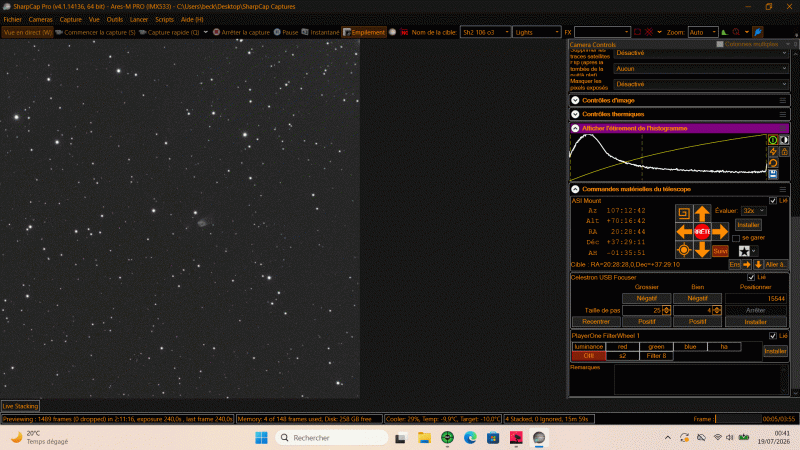Image resolution: width=800 pixels, height=450 pixels.
Task: Click the white circle icon after Empilement
Action: click(392, 32)
